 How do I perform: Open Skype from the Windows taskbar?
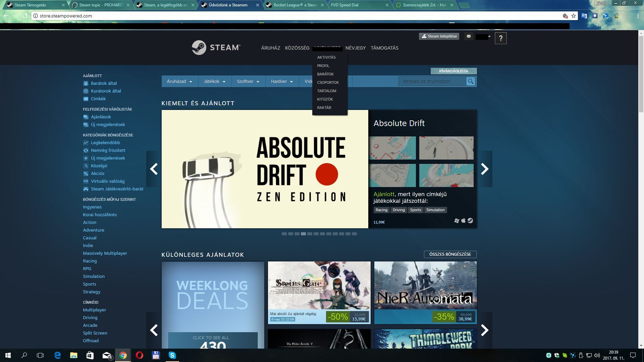tap(172, 355)
